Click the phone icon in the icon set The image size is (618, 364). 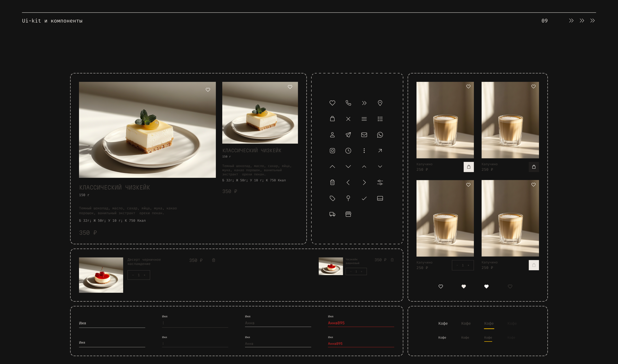coord(348,103)
